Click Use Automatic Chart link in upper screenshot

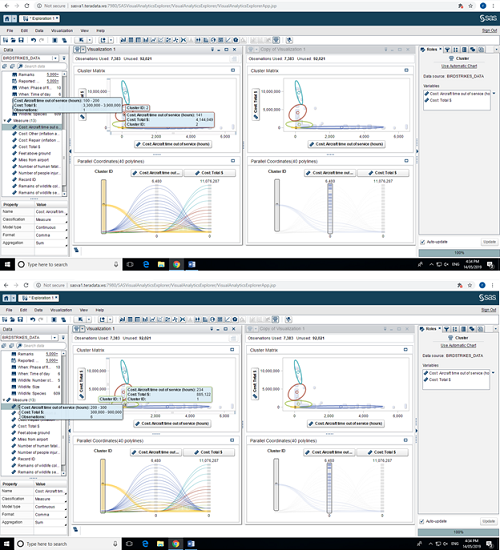click(x=459, y=66)
